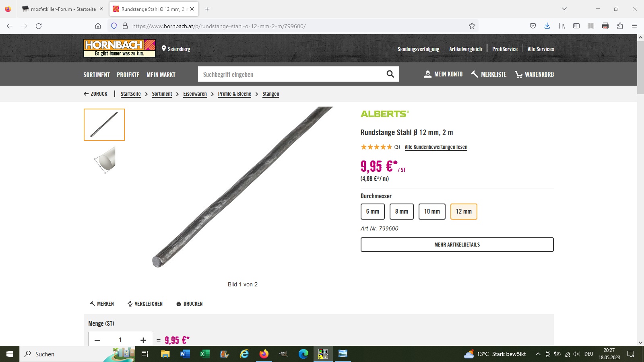Increase quantity with the plus button
The height and width of the screenshot is (362, 644).
pos(143,340)
